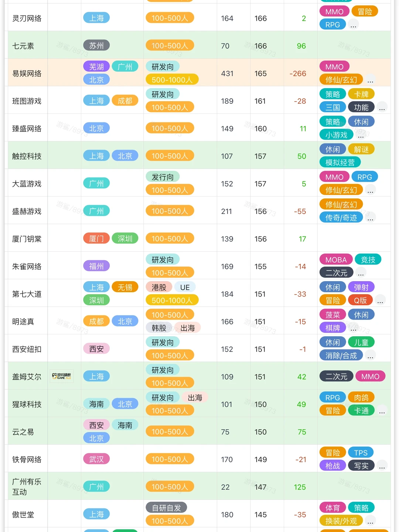Select the 自研自发 tag for 傲世堂
The height and width of the screenshot is (532, 399).
[166, 508]
